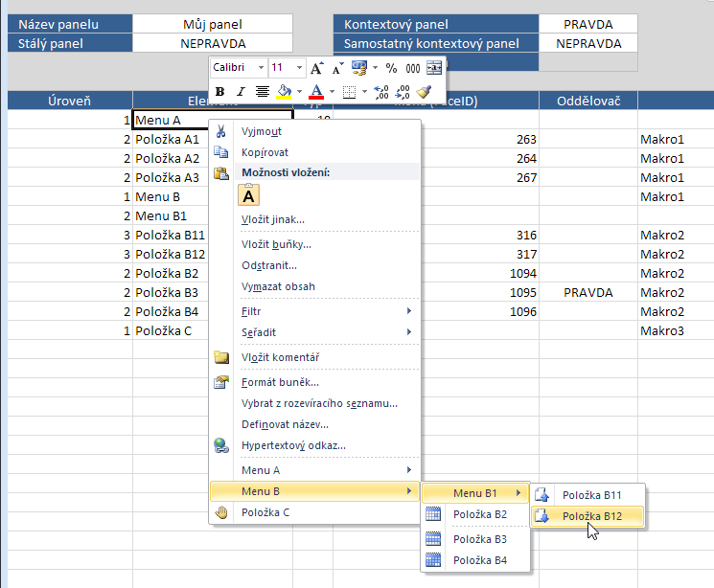Click the icon beside Položka B11 submenu
The width and height of the screenshot is (714, 588).
point(541,495)
